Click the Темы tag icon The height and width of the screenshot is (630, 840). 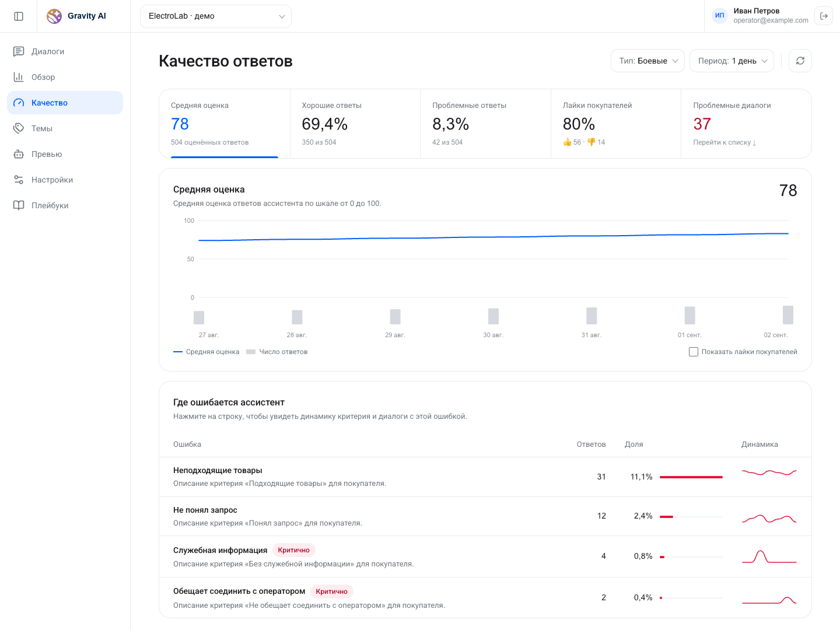(19, 128)
